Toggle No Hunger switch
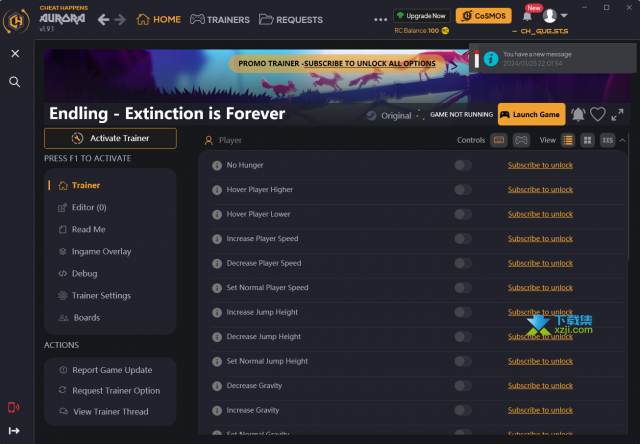This screenshot has height=444, width=640. point(463,165)
